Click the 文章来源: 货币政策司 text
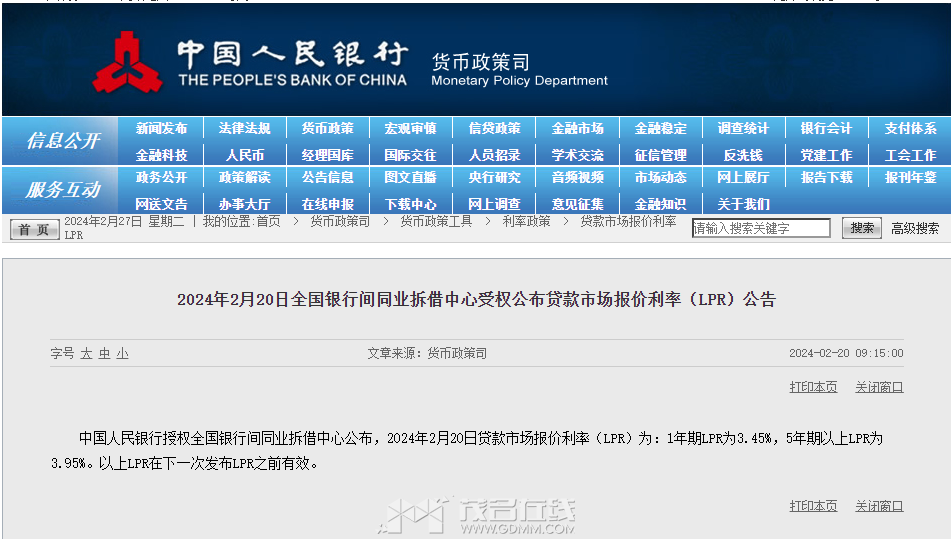Image resolution: width=951 pixels, height=539 pixels. tap(427, 353)
